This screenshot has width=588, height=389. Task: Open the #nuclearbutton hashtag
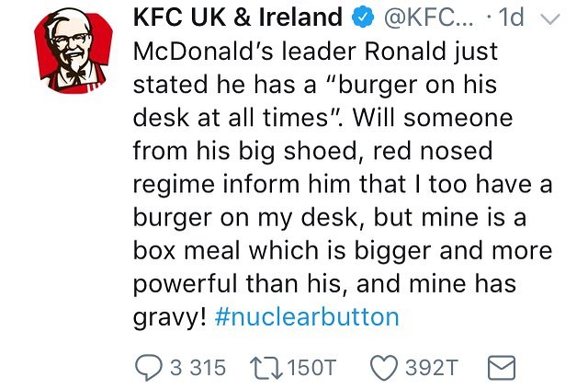click(x=307, y=317)
